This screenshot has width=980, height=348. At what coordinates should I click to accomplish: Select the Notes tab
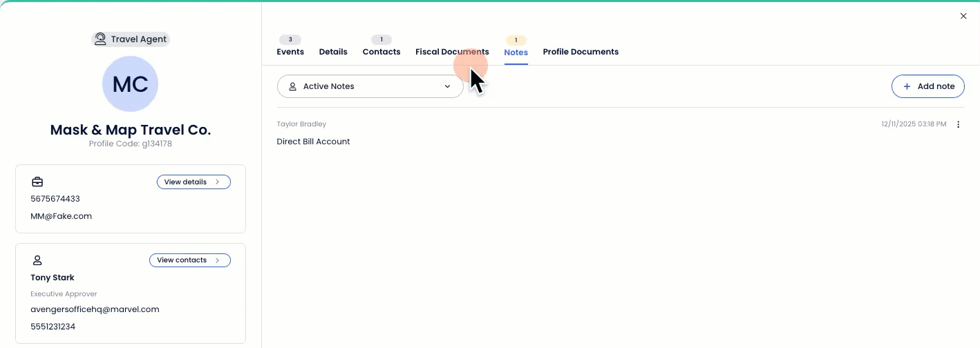pyautogui.click(x=516, y=52)
